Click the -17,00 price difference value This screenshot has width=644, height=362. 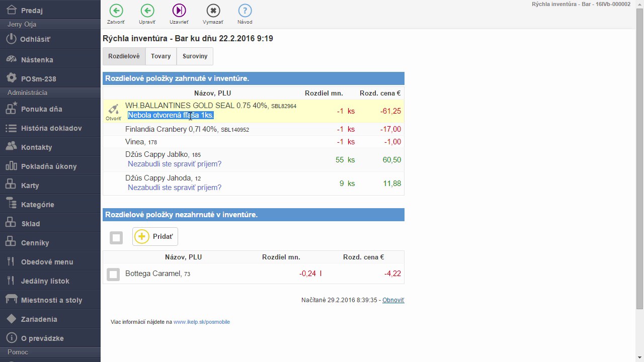390,129
